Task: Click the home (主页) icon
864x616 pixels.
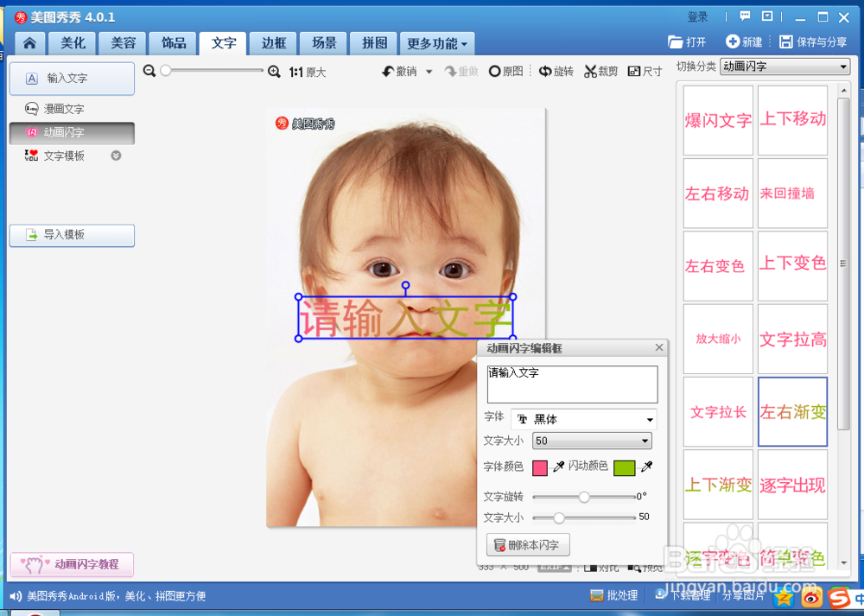Action: point(30,42)
